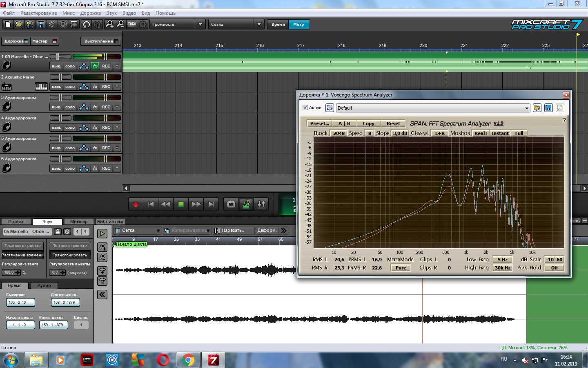Switch to the Проект tab
The width and height of the screenshot is (588, 368).
[16, 222]
